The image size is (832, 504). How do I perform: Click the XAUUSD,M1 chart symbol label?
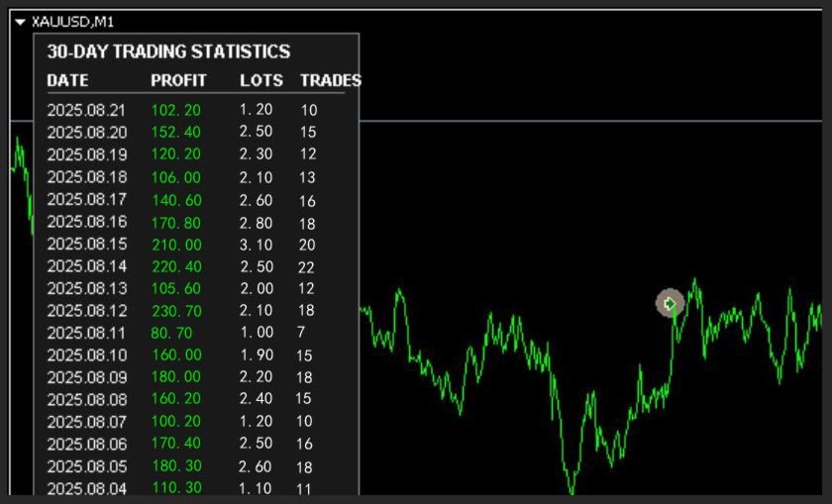[x=72, y=22]
